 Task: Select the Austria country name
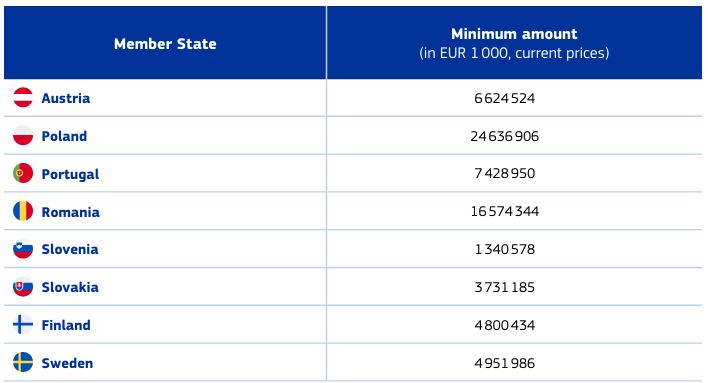click(x=66, y=98)
